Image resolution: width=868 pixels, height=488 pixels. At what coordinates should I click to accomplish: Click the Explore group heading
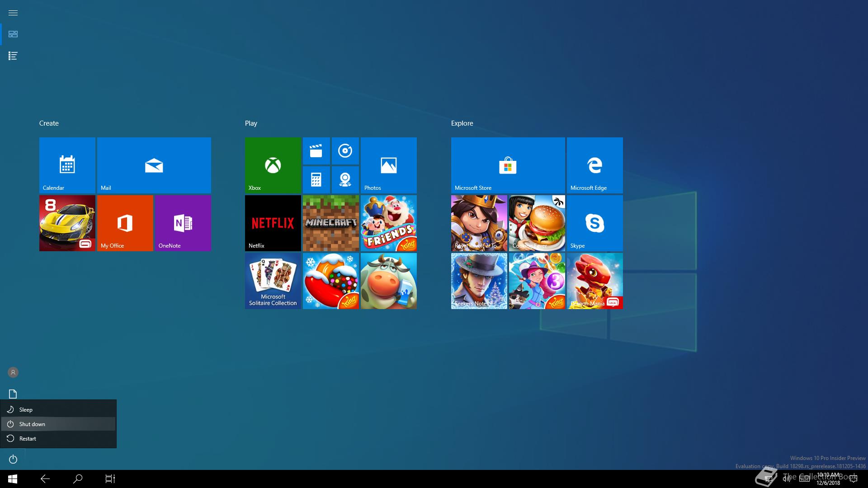[x=462, y=123]
